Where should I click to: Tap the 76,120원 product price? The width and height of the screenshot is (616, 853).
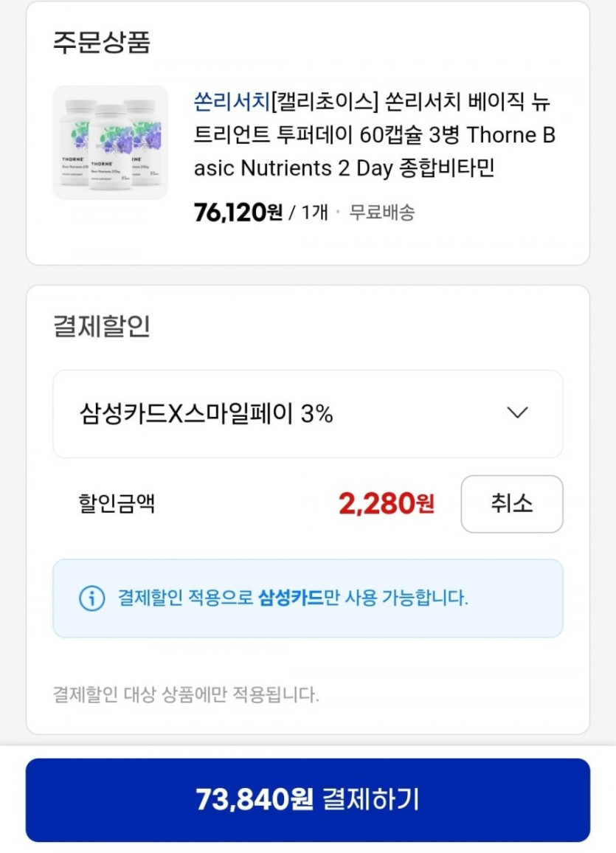(238, 213)
